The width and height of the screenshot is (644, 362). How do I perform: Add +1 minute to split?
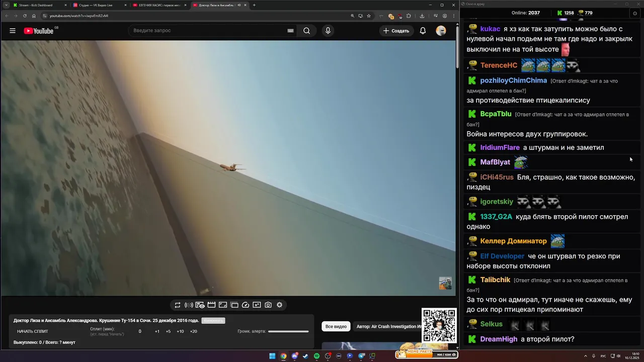[157, 331]
